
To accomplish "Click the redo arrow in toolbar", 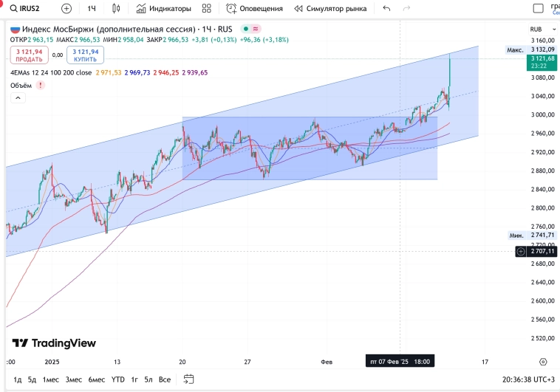I will [406, 9].
